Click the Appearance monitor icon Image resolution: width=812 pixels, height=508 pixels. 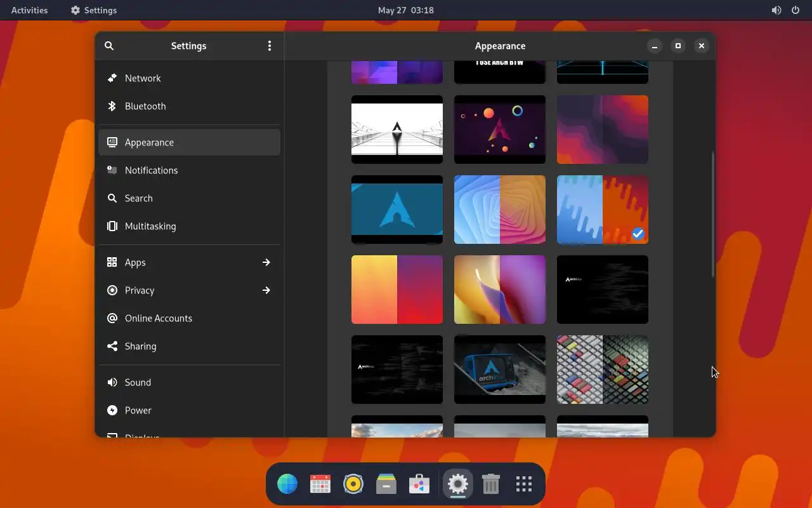[x=112, y=142]
